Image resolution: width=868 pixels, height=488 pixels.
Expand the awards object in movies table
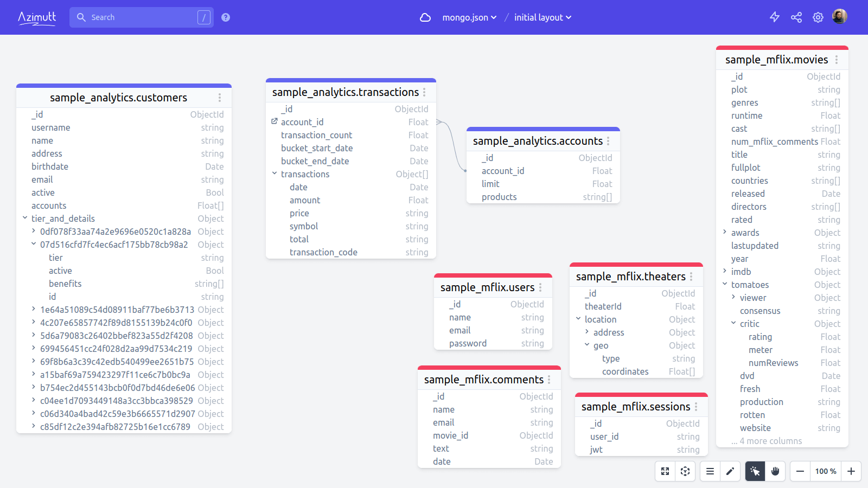(x=725, y=232)
